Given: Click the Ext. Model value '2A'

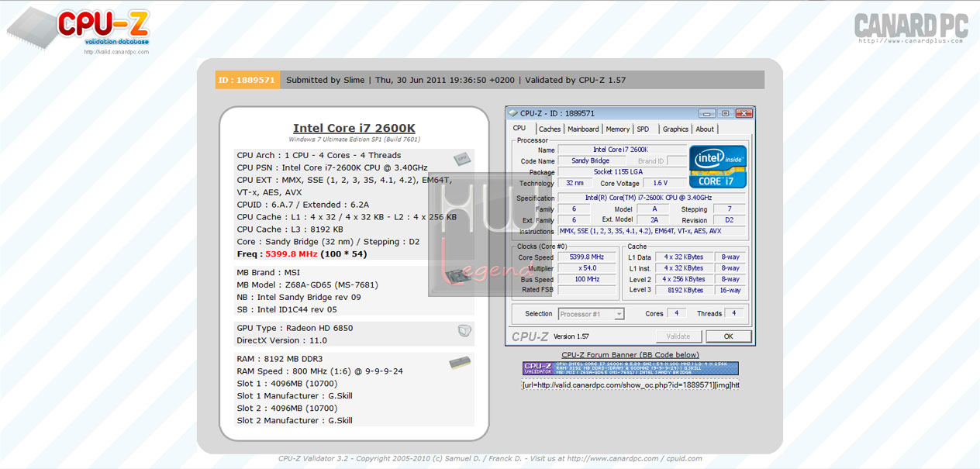Looking at the screenshot, I should click(654, 220).
